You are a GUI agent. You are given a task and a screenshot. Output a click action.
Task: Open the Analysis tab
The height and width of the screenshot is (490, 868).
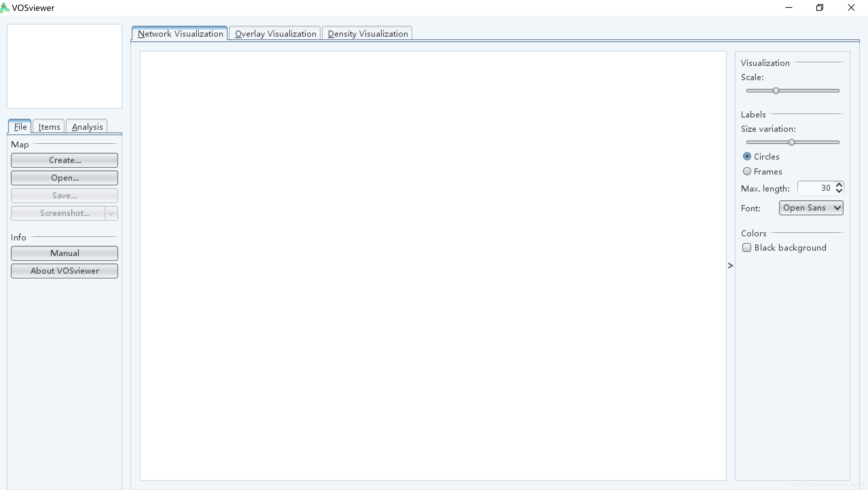pos(87,127)
